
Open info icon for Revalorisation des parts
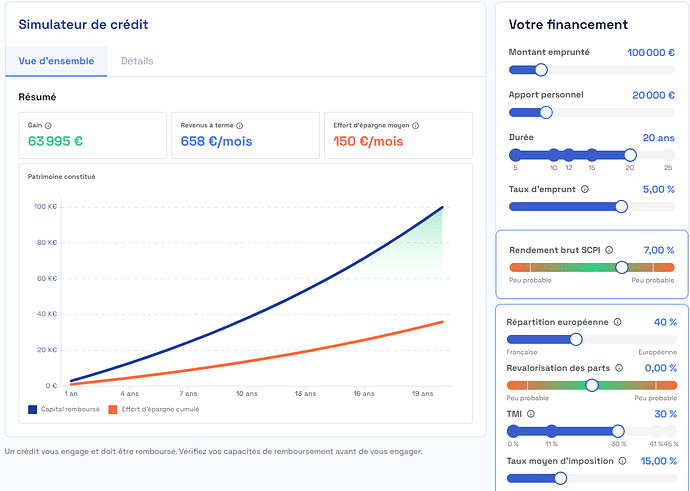[619, 368]
